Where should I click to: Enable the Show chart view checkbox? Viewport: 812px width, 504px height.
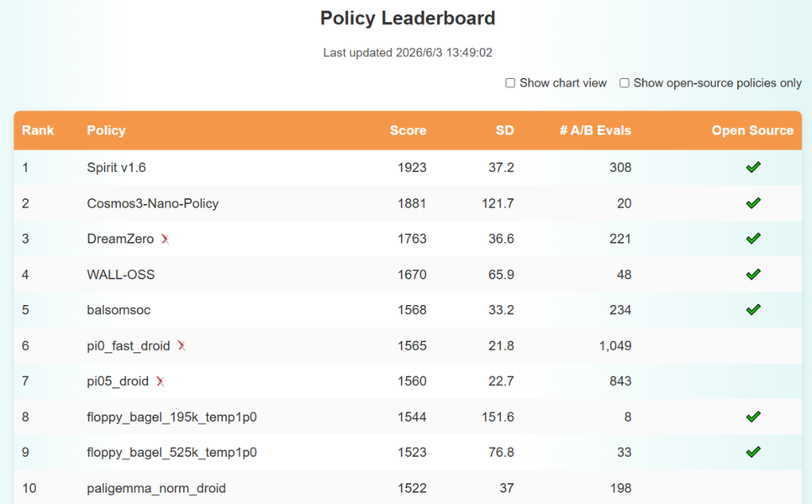click(510, 83)
